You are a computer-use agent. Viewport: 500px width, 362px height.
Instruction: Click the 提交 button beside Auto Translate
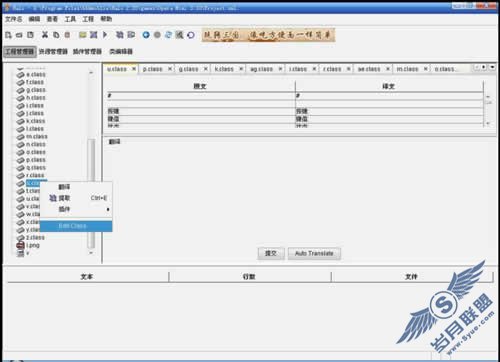click(271, 253)
